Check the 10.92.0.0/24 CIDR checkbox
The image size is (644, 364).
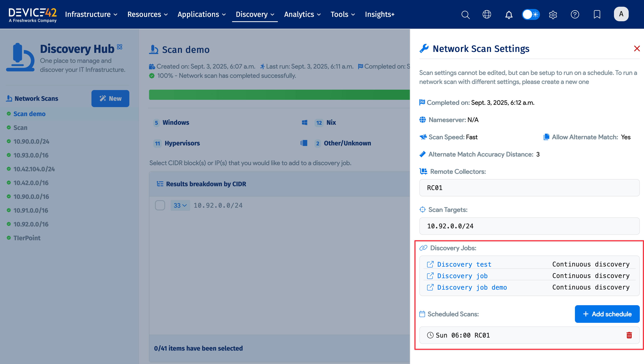pyautogui.click(x=160, y=205)
